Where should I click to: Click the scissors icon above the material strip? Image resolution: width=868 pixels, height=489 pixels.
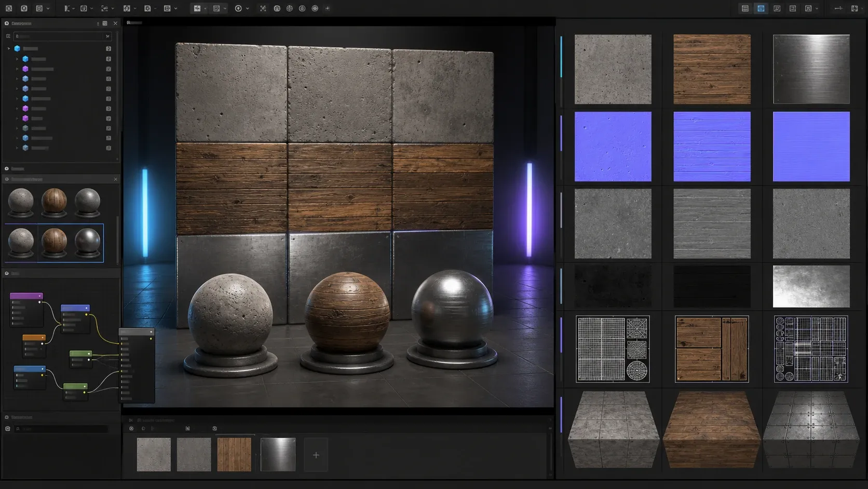131,420
